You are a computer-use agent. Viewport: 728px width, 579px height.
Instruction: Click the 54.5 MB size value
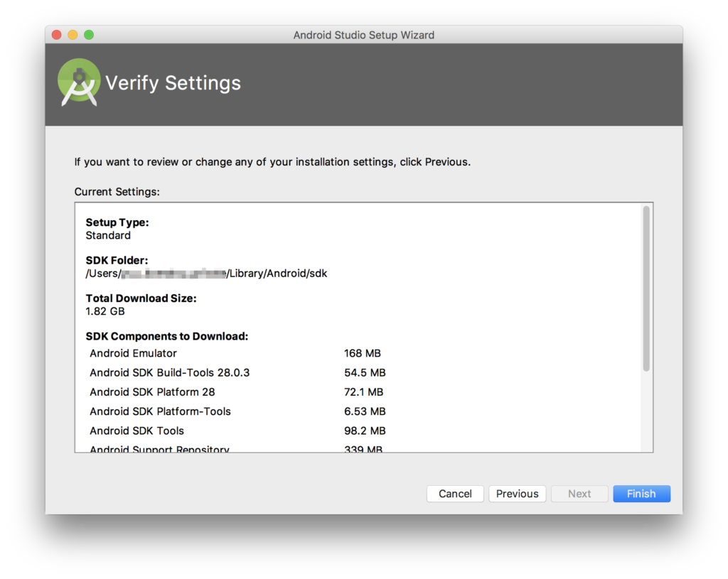[x=365, y=373]
